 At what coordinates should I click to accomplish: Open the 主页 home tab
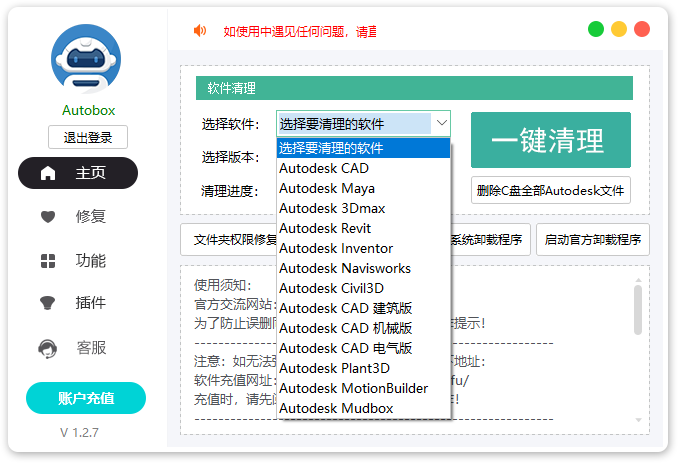click(x=78, y=173)
